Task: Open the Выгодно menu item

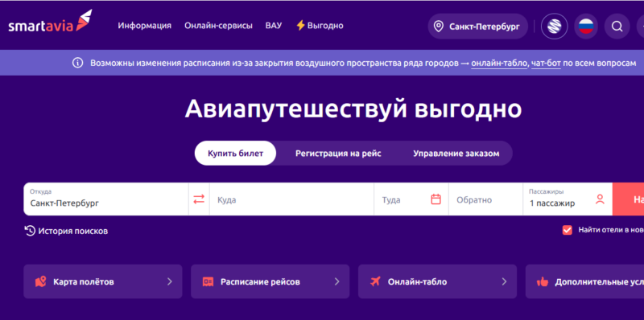Action: pos(320,26)
